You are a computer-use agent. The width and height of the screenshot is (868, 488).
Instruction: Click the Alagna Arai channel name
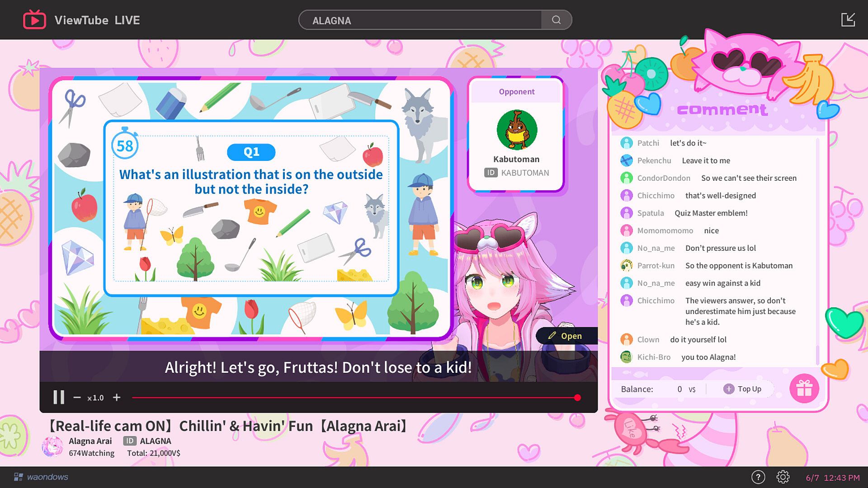pos(90,441)
